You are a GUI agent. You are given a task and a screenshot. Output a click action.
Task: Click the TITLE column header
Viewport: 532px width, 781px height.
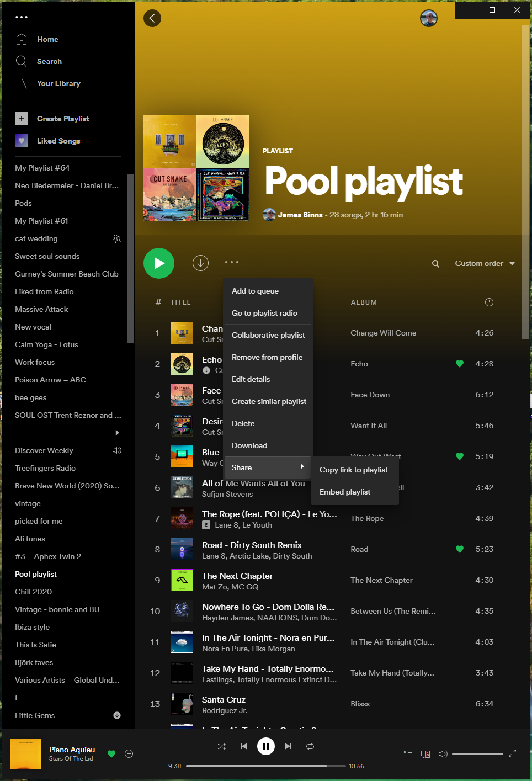point(180,302)
